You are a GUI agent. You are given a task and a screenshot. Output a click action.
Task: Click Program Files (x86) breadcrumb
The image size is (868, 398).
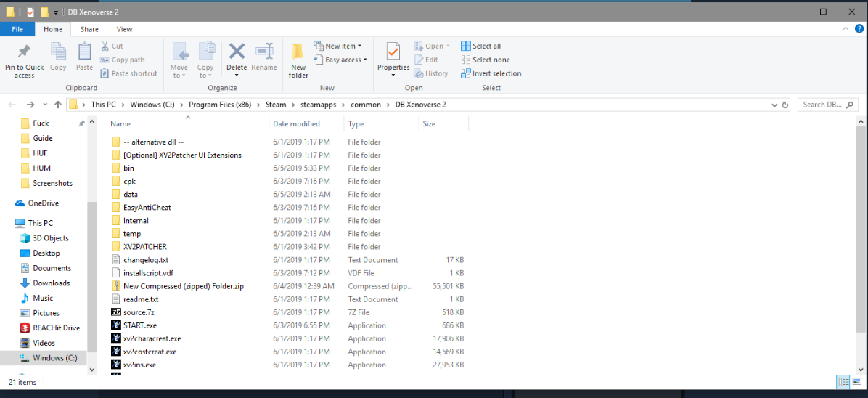click(x=218, y=104)
